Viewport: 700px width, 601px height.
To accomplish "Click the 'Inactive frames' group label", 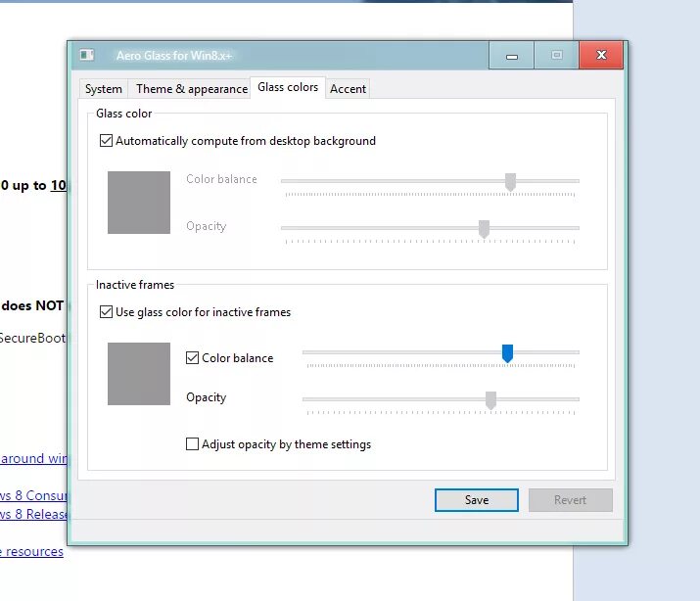I will tap(135, 285).
